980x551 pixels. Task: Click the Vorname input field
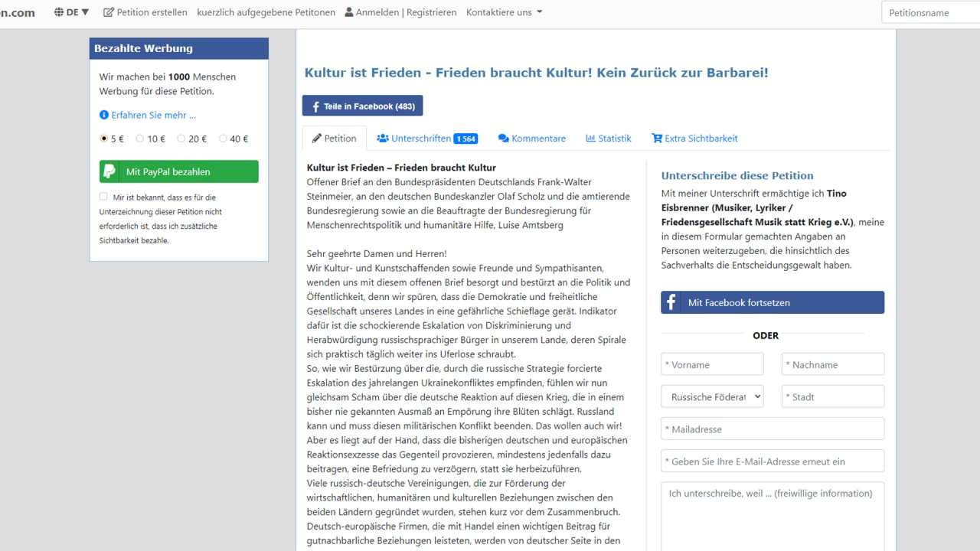click(711, 364)
